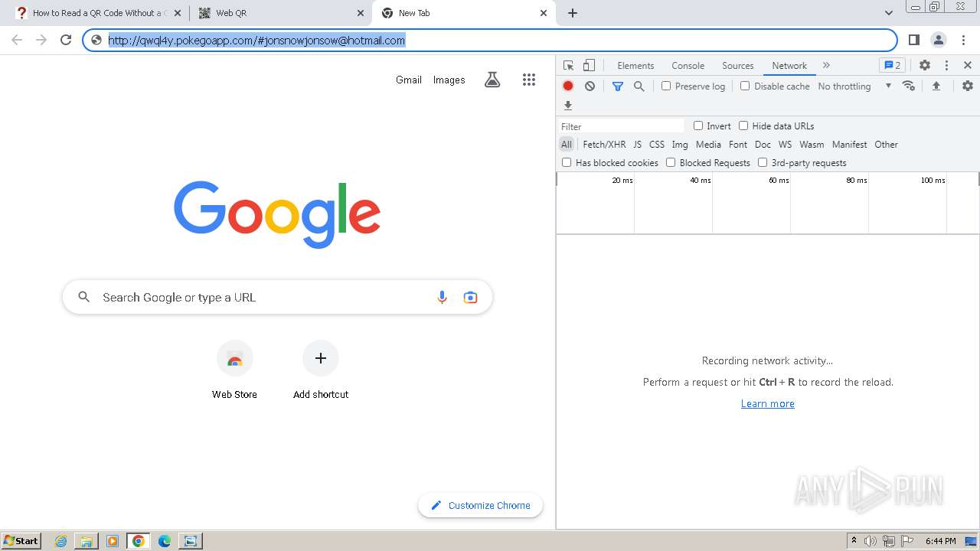Reload the page with the refresh icon
This screenshot has height=551, width=980.
click(x=66, y=40)
